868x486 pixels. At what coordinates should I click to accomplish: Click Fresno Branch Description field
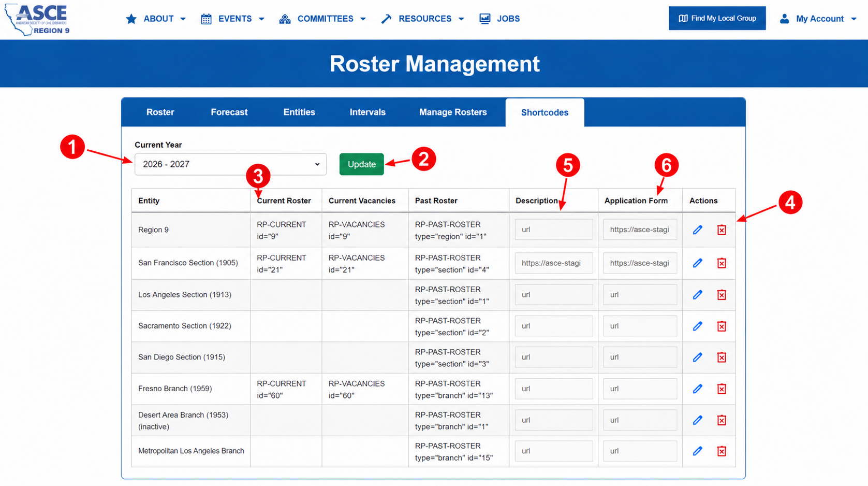554,389
